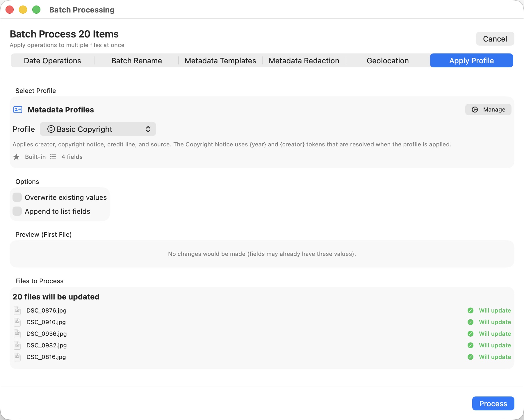Open the Geolocation tab

pos(388,60)
